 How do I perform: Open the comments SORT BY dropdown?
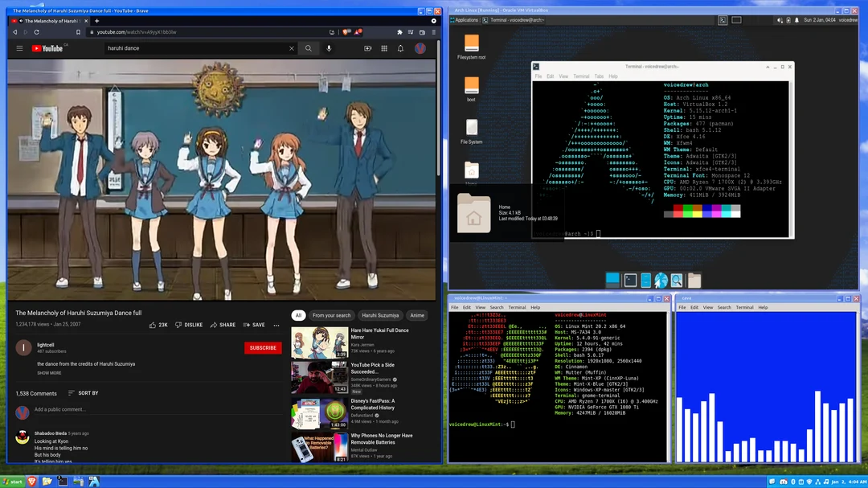pos(84,393)
